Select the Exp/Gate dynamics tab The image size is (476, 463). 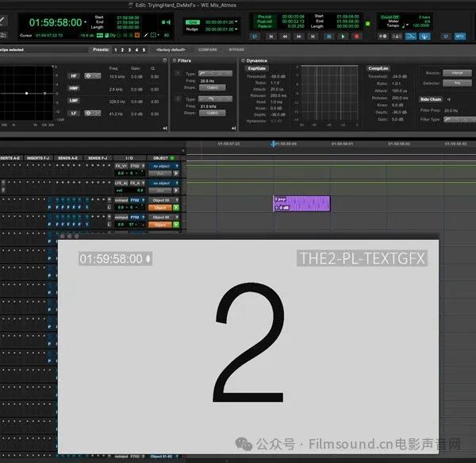coord(257,68)
